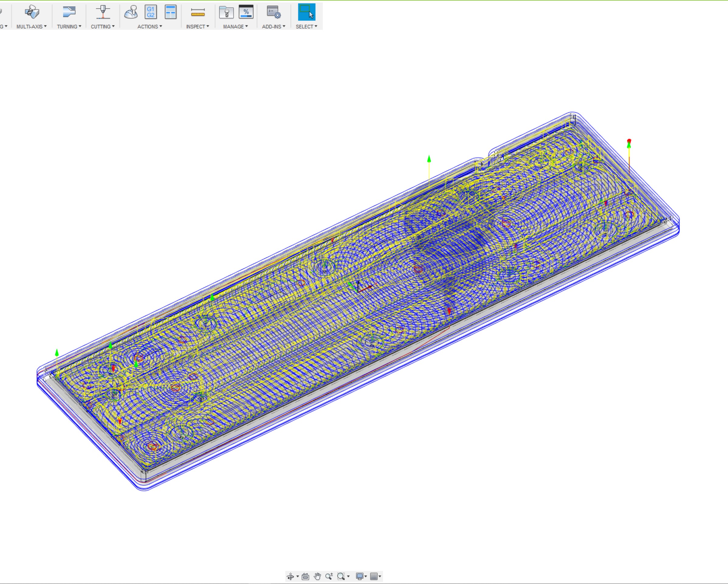
Task: Click the Simulate toolpath icon
Action: click(x=131, y=12)
